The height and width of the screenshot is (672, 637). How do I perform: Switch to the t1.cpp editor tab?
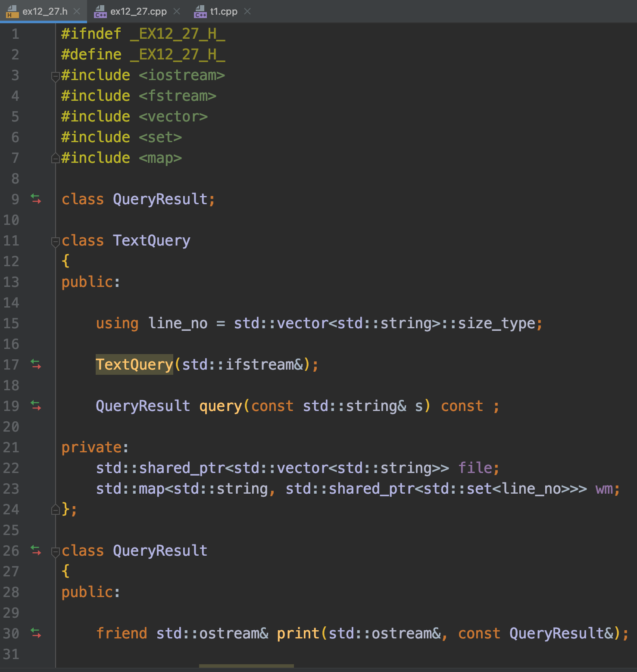point(224,12)
